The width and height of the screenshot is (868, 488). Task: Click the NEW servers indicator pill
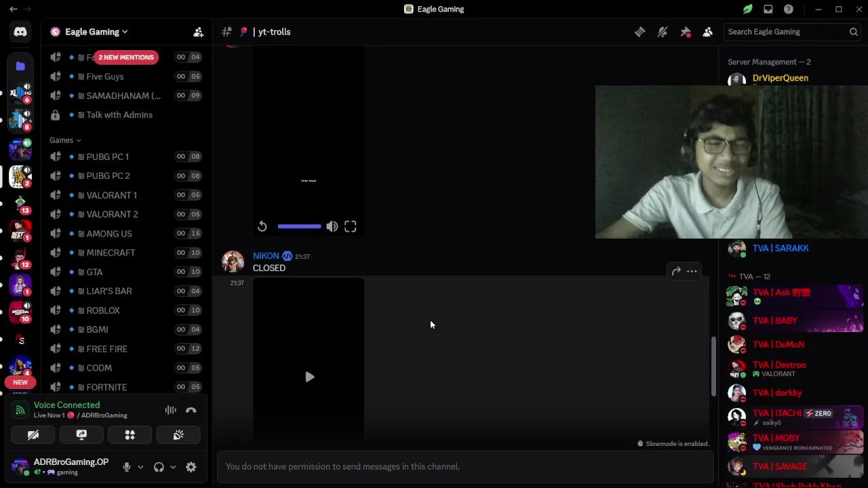pos(20,382)
